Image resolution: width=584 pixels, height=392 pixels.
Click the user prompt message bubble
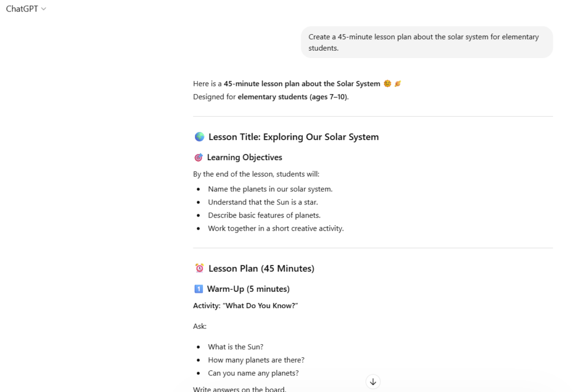[427, 42]
